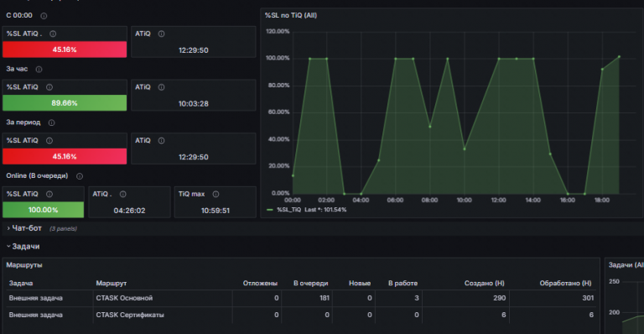Screen dimensions: 644x334
Task: Open the 'Маршруты' panel title menu
Action: point(24,265)
